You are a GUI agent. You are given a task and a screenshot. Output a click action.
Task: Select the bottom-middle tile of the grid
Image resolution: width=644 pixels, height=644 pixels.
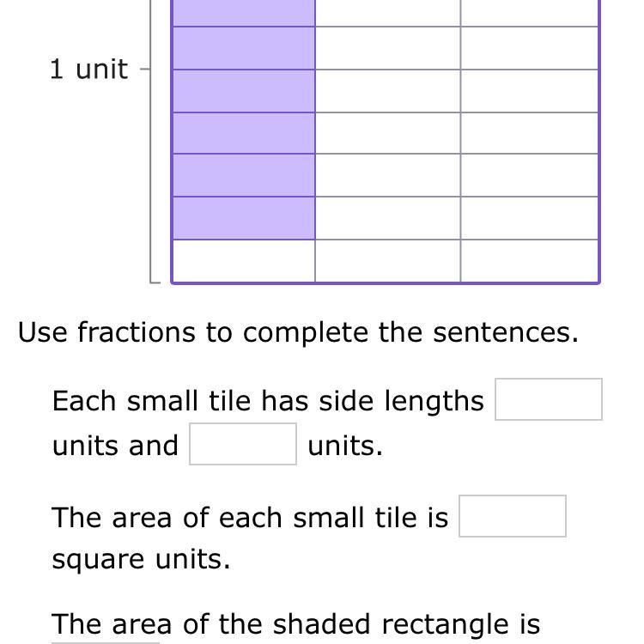(387, 260)
